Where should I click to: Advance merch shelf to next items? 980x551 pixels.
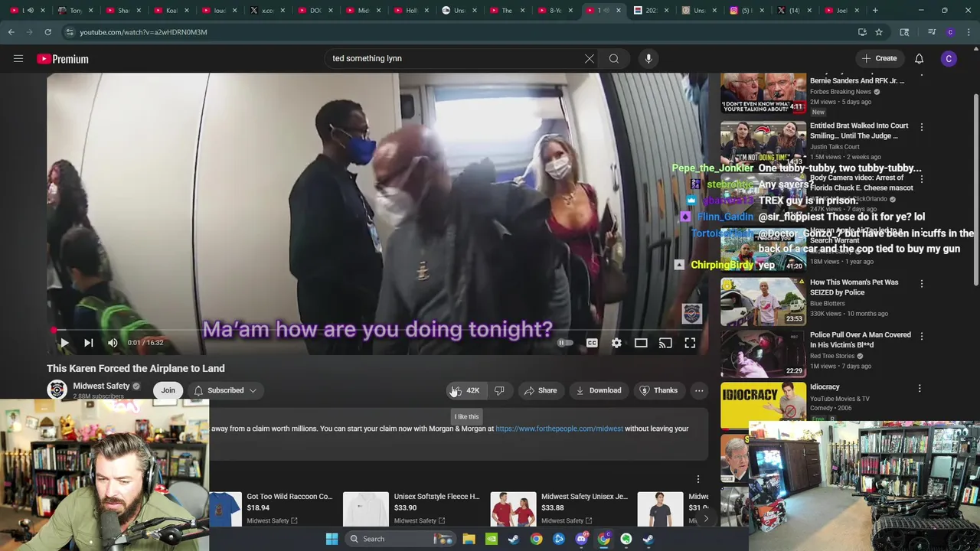pyautogui.click(x=705, y=518)
